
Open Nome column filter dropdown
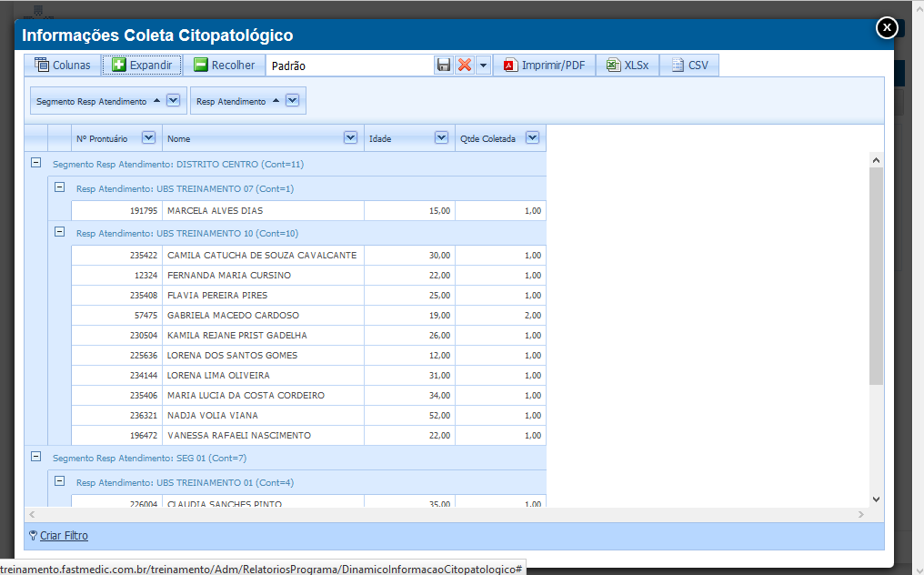click(351, 137)
